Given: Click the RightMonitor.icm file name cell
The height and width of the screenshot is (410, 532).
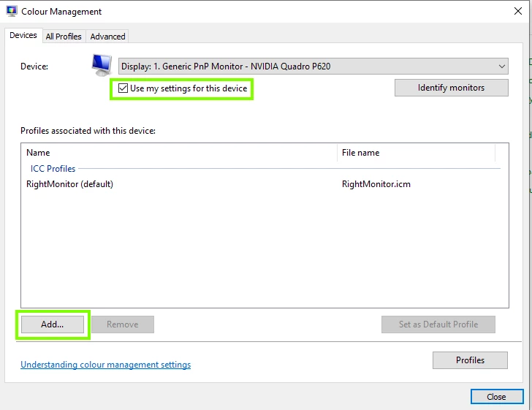Looking at the screenshot, I should [376, 184].
